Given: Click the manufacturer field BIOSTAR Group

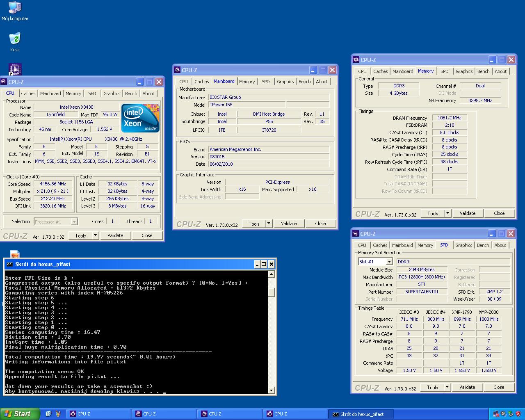Looking at the screenshot, I should 269,97.
